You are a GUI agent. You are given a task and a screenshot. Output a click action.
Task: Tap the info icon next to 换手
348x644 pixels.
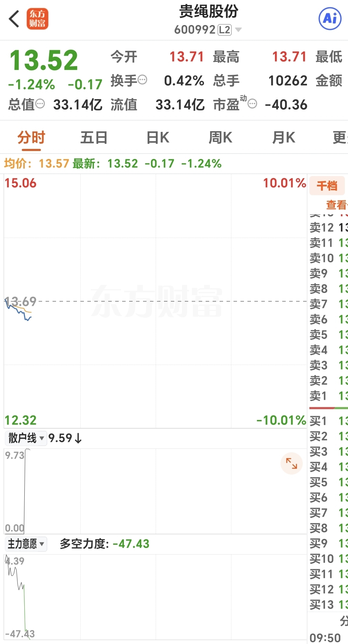click(x=142, y=80)
